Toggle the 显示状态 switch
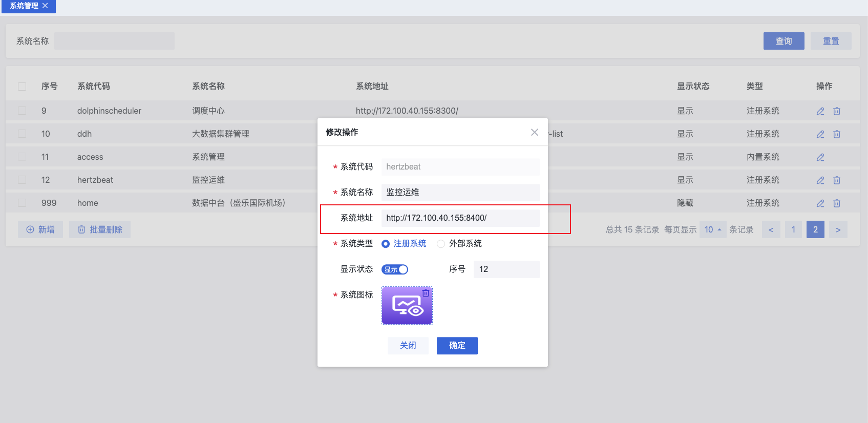This screenshot has width=868, height=423. (395, 269)
